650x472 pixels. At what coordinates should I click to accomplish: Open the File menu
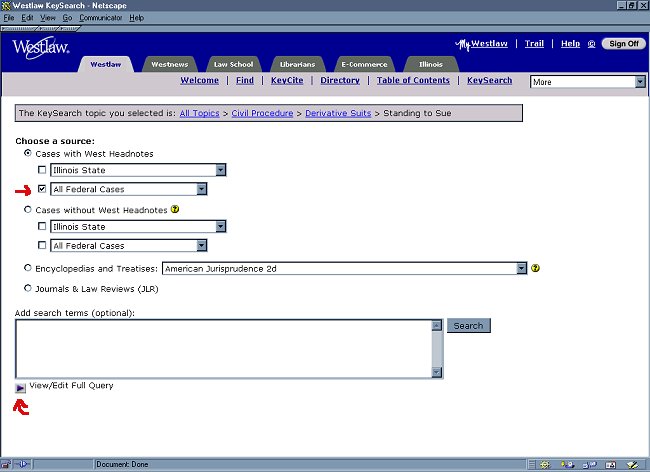pyautogui.click(x=9, y=18)
